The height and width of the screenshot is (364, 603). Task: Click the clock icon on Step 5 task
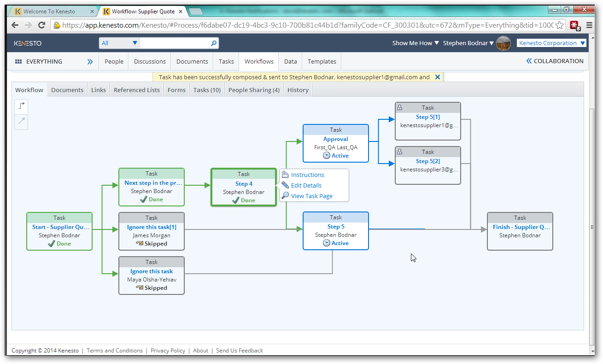327,243
